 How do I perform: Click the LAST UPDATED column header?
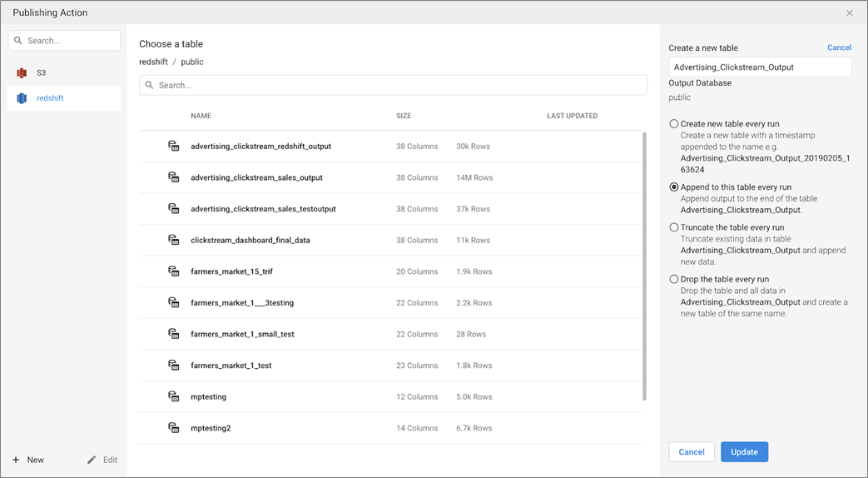click(572, 116)
